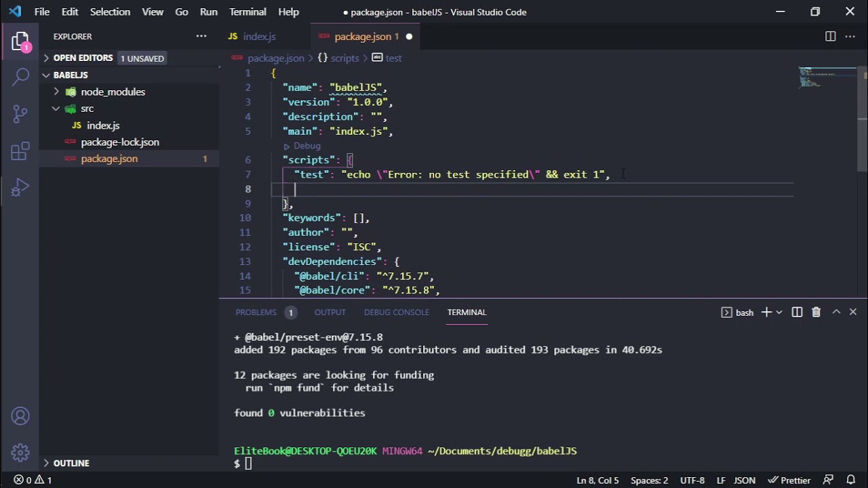Open the notifications bell in status bar
Screen dimensions: 868x488
coord(850,480)
